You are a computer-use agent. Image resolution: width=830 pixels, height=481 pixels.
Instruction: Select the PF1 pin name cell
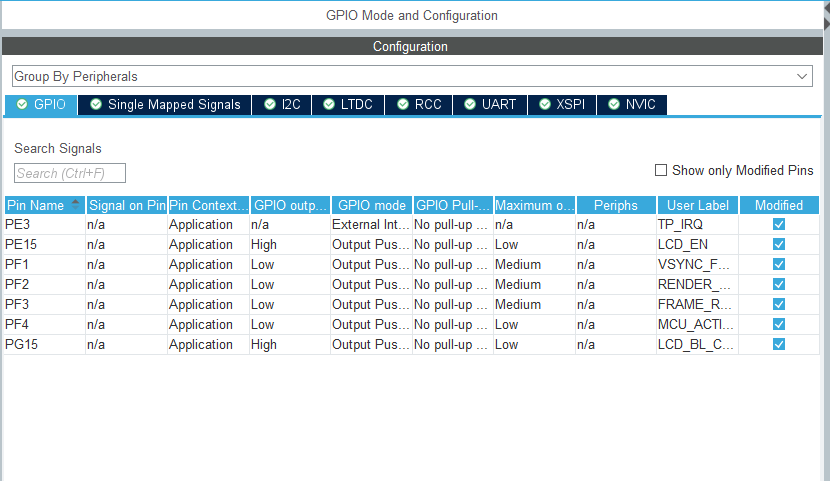coord(44,265)
